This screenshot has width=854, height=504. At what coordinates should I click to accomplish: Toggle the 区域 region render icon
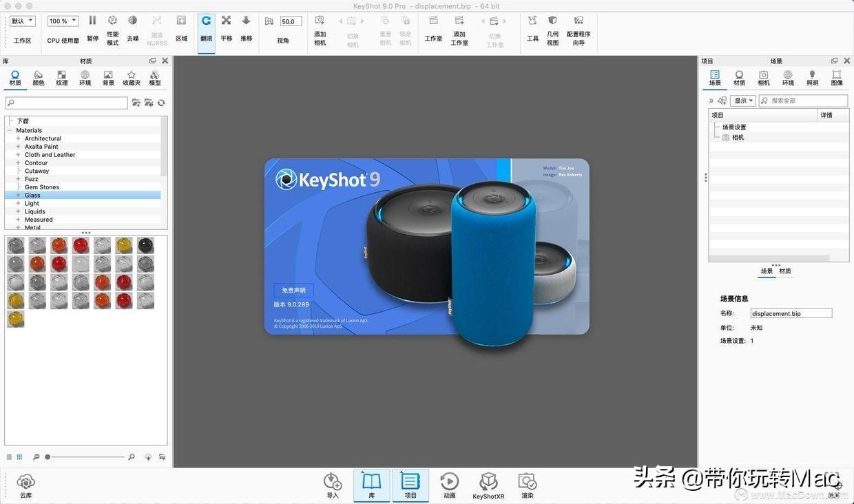[181, 21]
